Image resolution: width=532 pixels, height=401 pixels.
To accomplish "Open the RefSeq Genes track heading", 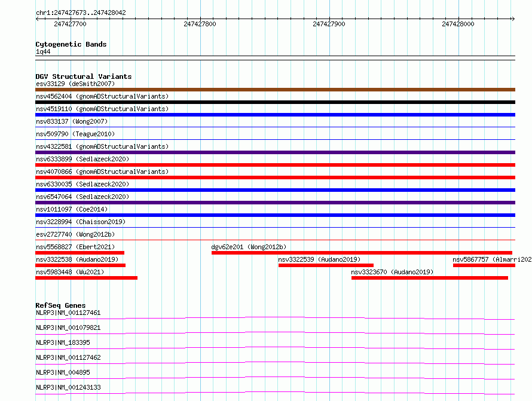I will [x=60, y=305].
